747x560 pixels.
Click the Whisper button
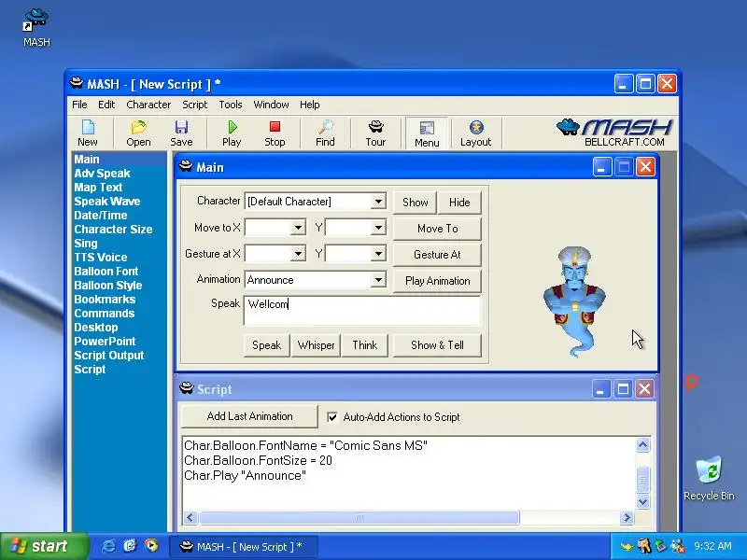[316, 345]
